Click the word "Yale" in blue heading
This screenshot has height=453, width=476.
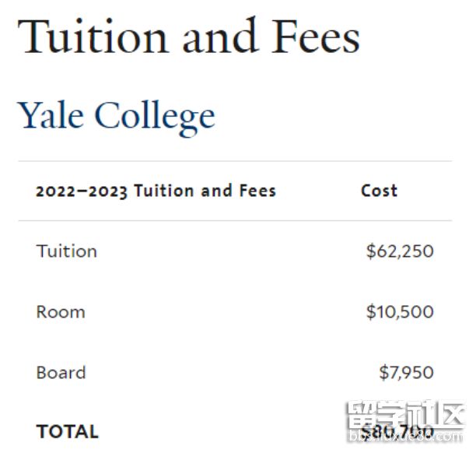(x=51, y=116)
